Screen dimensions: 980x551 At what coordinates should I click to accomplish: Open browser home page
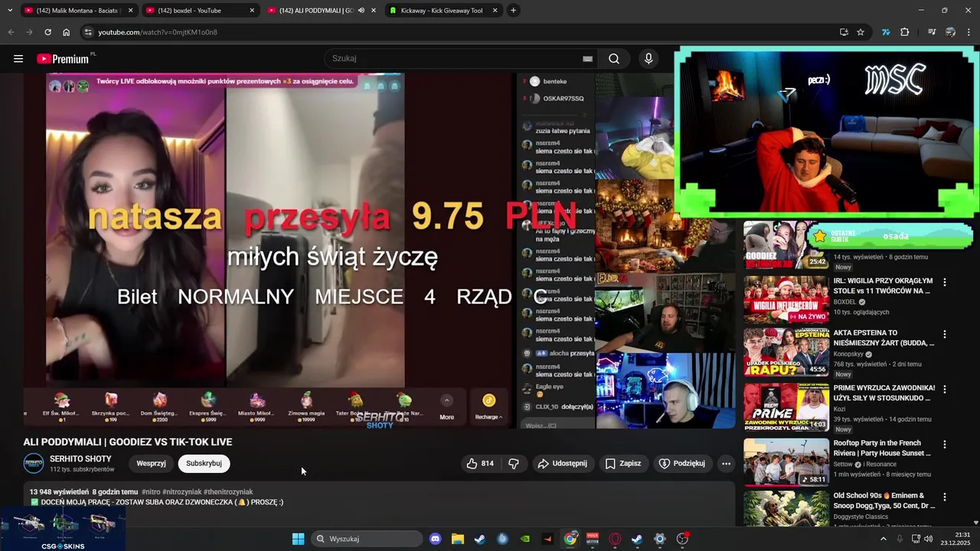click(x=67, y=32)
